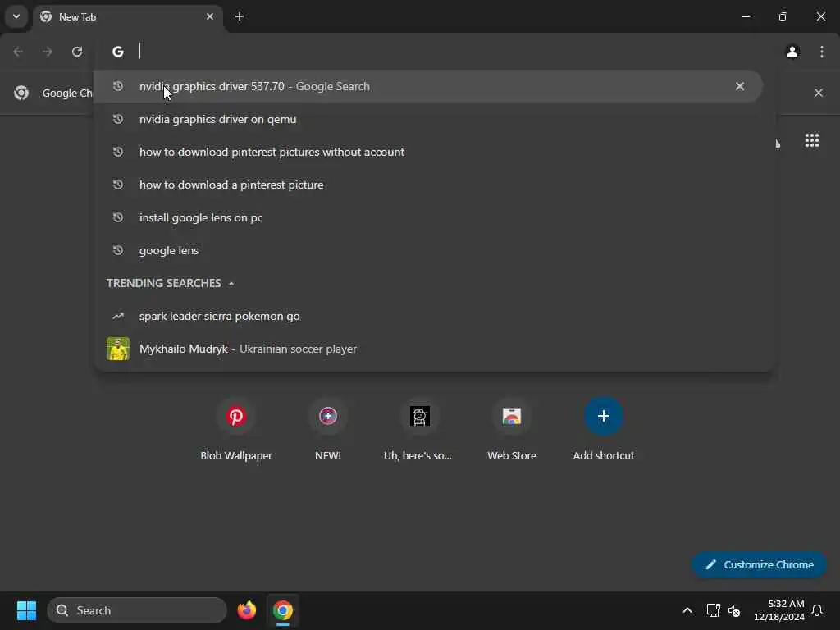Collapse the Trending Searches section
Viewport: 840px width, 630px height.
[231, 283]
